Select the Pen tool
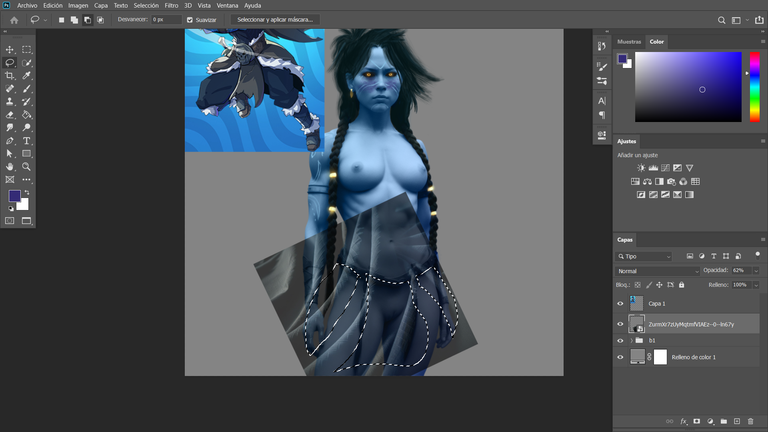The height and width of the screenshot is (432, 768). pyautogui.click(x=9, y=141)
